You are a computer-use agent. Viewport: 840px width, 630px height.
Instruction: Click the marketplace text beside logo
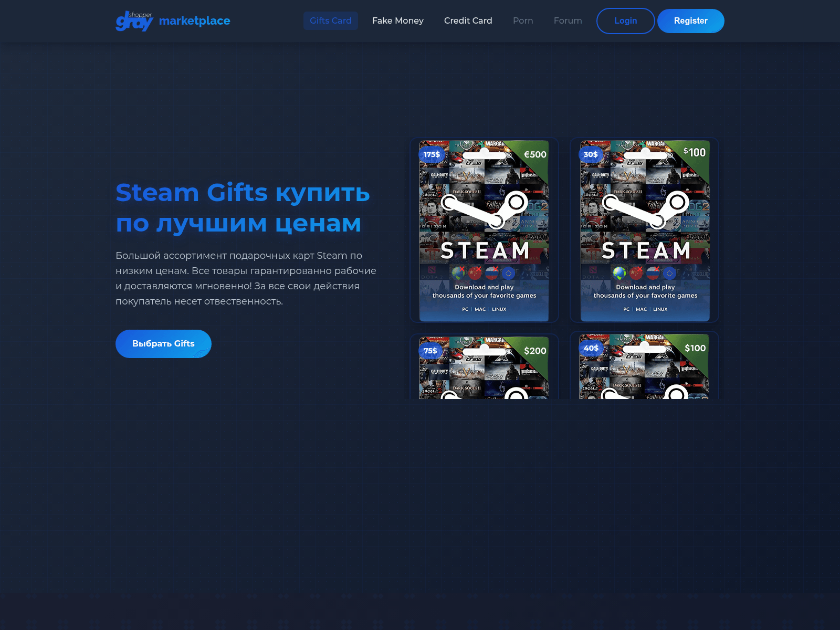pos(194,21)
